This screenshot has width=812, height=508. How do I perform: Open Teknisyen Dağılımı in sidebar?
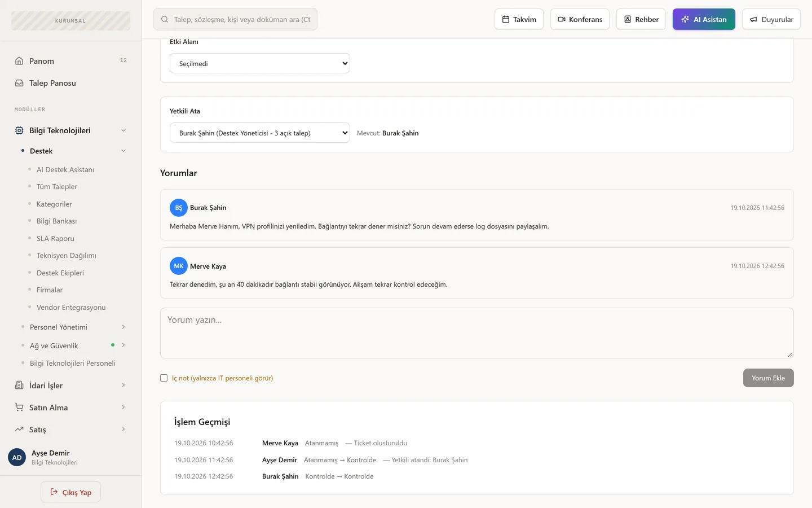pyautogui.click(x=67, y=256)
